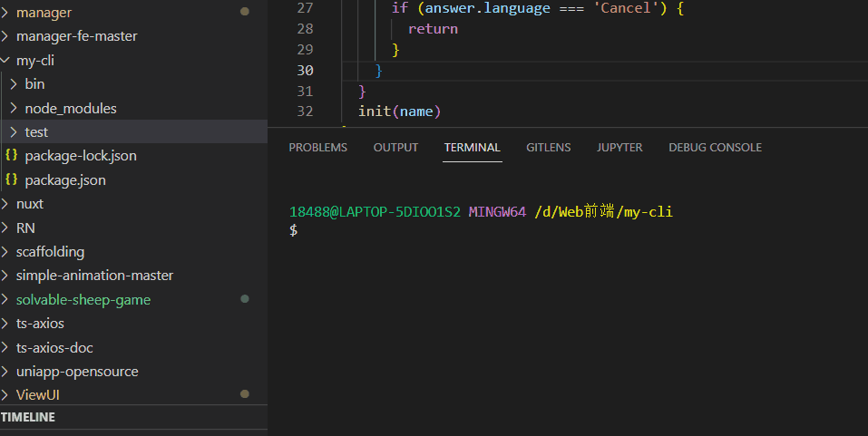The image size is (868, 436).
Task: Click the 'return' keyword on line 28
Action: (433, 29)
